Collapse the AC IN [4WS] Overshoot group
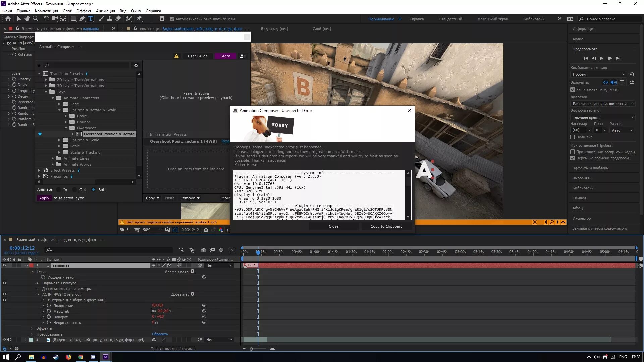The height and width of the screenshot is (362, 644). click(x=38, y=294)
